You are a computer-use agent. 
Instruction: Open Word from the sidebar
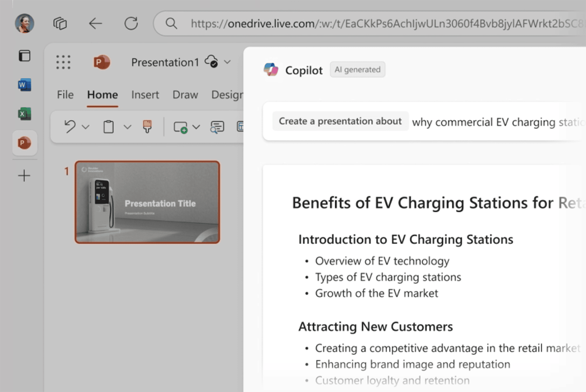(x=24, y=85)
